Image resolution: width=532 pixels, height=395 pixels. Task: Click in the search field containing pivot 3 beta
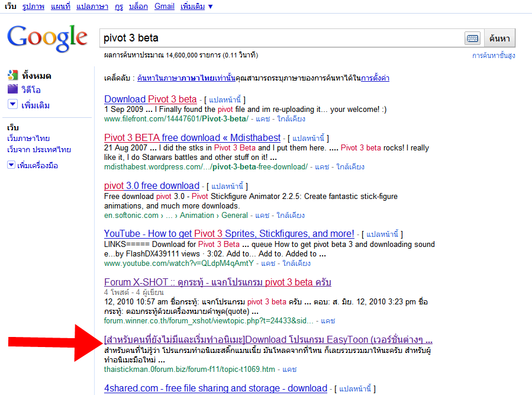[x=282, y=38]
